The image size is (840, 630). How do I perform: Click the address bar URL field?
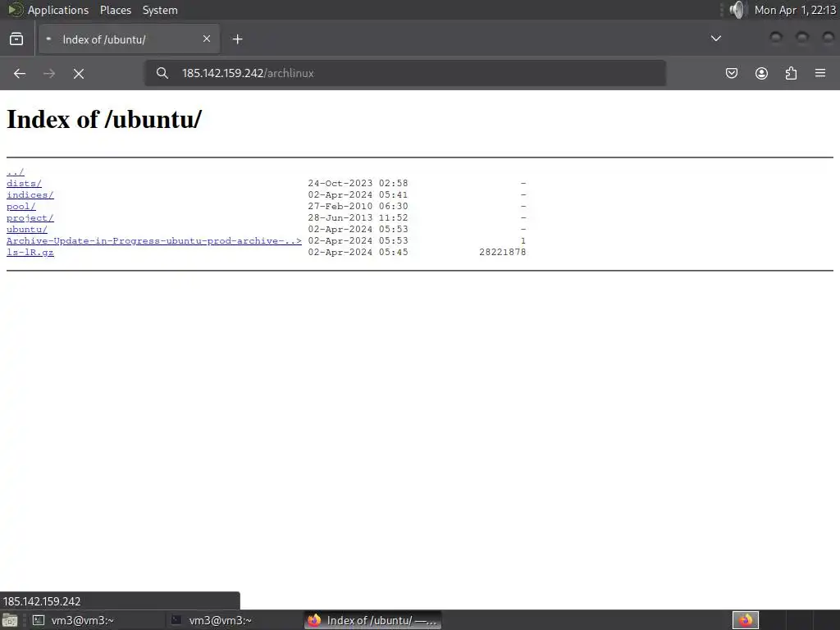pos(405,73)
